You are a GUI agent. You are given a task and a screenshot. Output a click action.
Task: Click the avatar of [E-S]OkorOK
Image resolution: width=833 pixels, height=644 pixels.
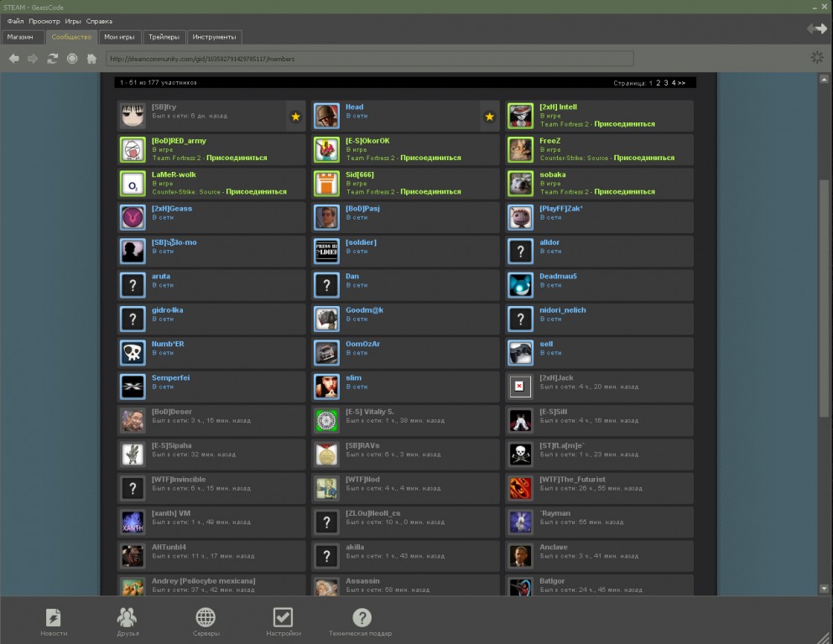coord(326,150)
